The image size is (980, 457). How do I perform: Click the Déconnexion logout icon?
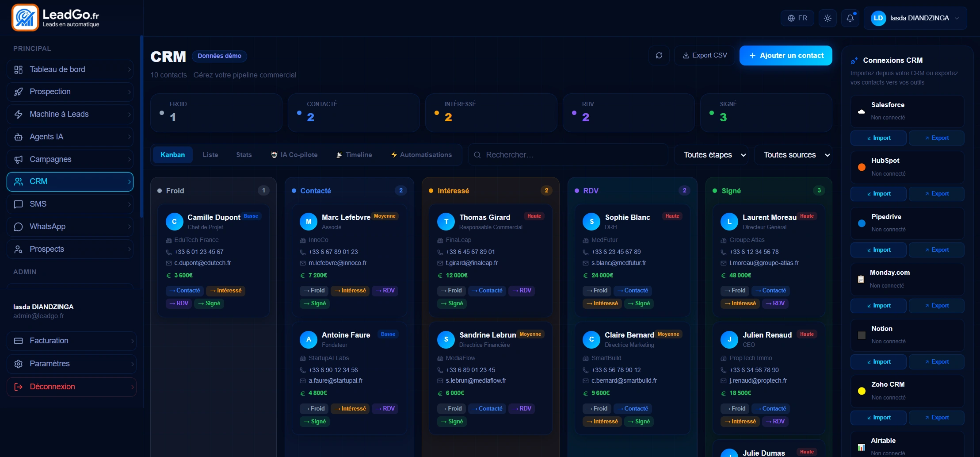click(18, 387)
